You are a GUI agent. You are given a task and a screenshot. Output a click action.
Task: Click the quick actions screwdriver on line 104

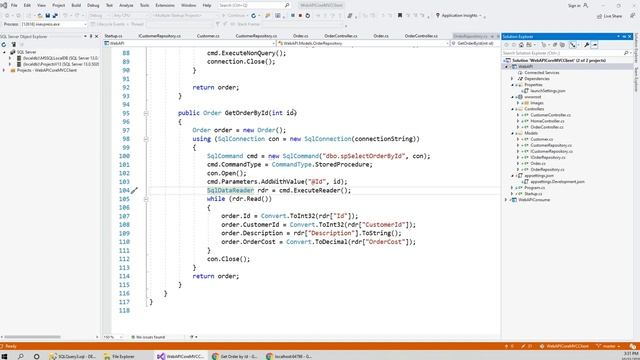[x=134, y=190]
